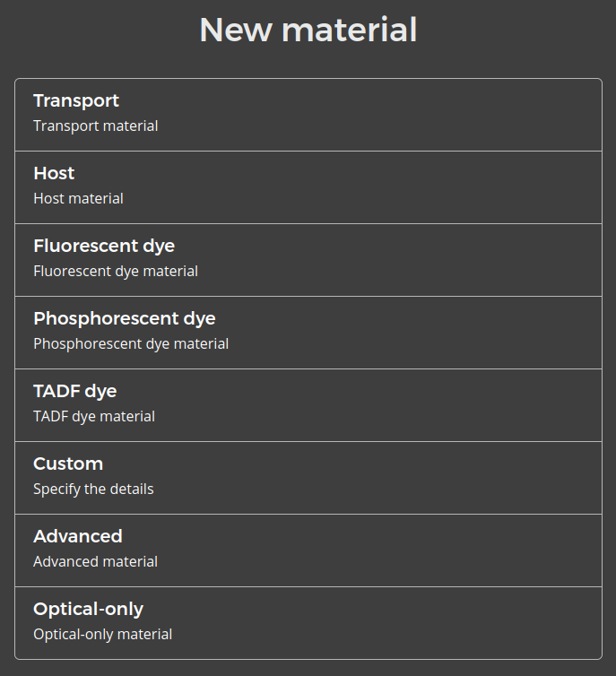The height and width of the screenshot is (676, 616).
Task: Click the 'Advanced material' description text
Action: pos(95,562)
